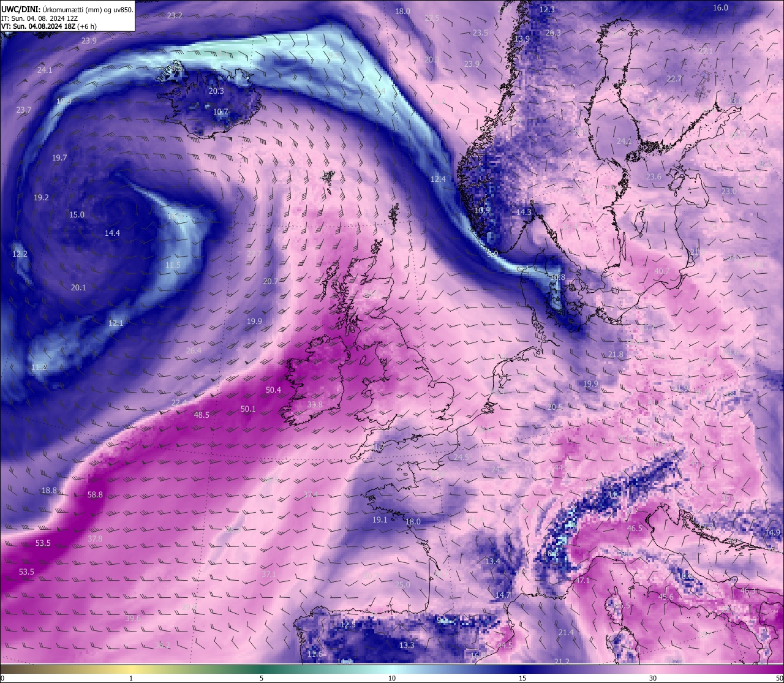Image resolution: width=784 pixels, height=683 pixels.
Task: Select the IT: Sun. 04. 08. 2024 12Z line
Action: click(39, 18)
